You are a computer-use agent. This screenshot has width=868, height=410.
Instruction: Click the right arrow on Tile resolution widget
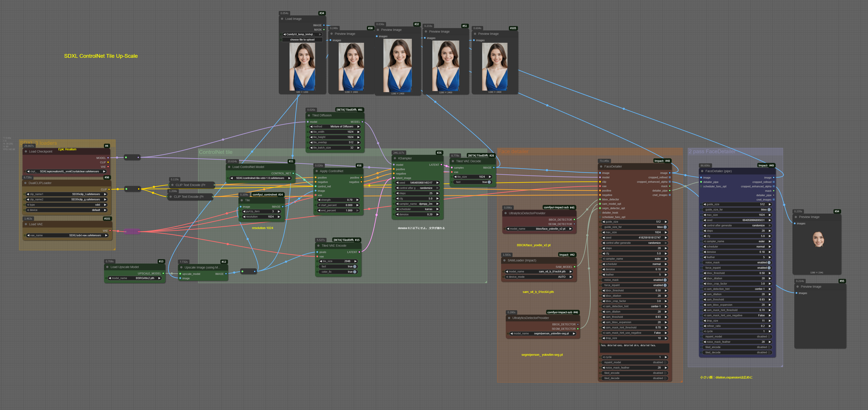tap(279, 217)
